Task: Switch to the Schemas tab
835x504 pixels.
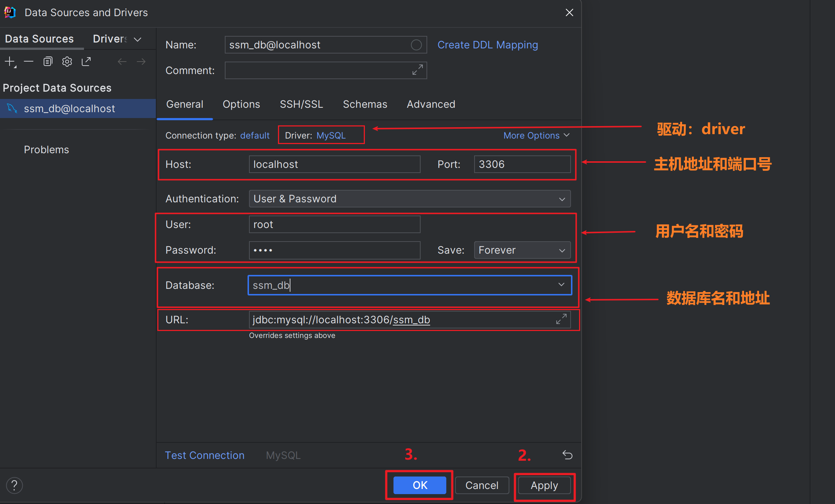Action: pyautogui.click(x=365, y=104)
